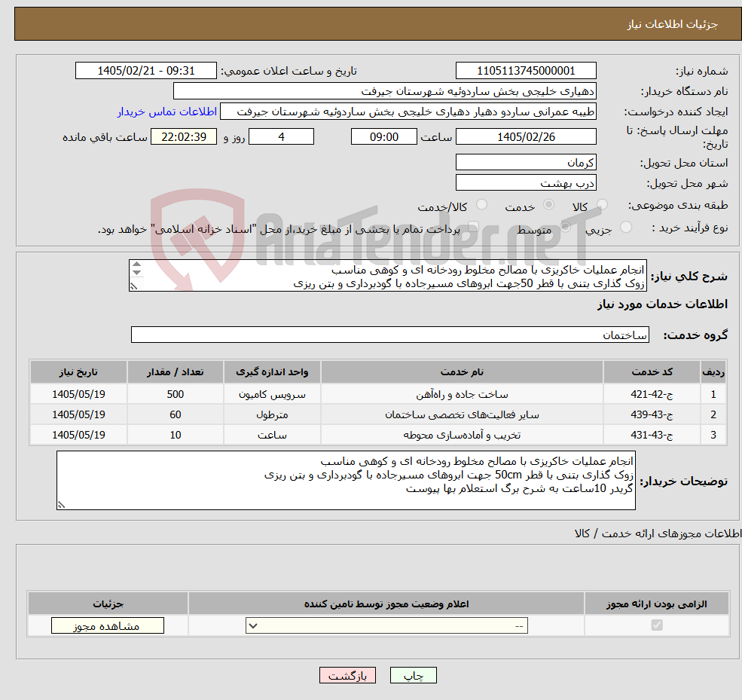Image resolution: width=742 pixels, height=700 pixels.
Task: Click the announcement date field 1405/02/21 - 09:31
Action: click(145, 71)
